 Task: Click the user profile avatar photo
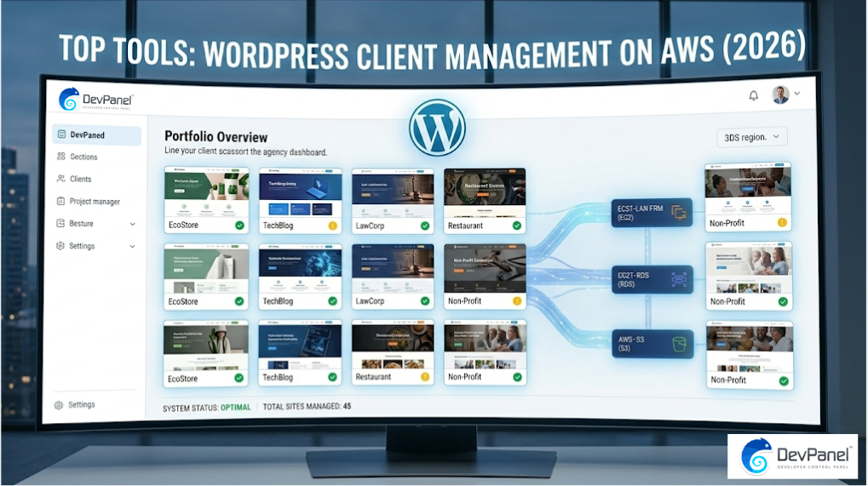(x=780, y=94)
